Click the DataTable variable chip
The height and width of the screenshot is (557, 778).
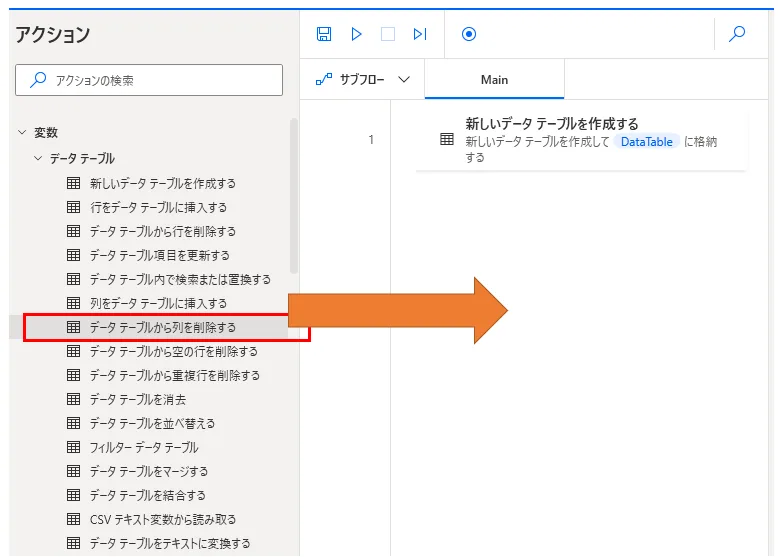point(647,142)
